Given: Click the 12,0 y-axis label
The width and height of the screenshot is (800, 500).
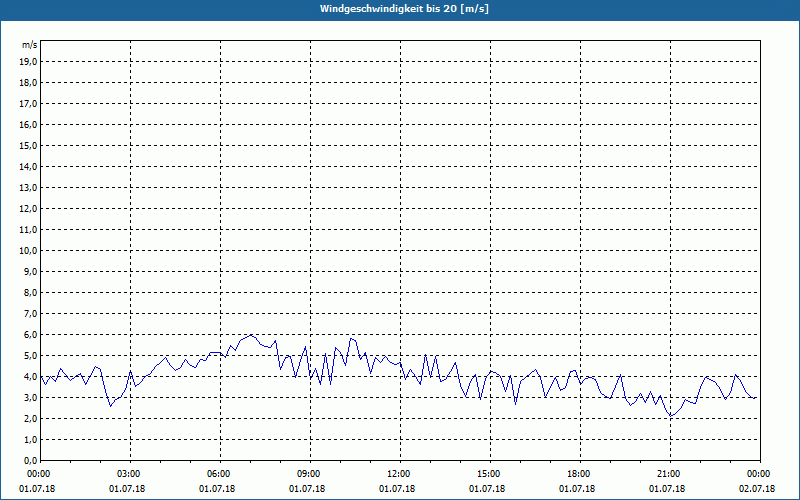Looking at the screenshot, I should tap(28, 209).
